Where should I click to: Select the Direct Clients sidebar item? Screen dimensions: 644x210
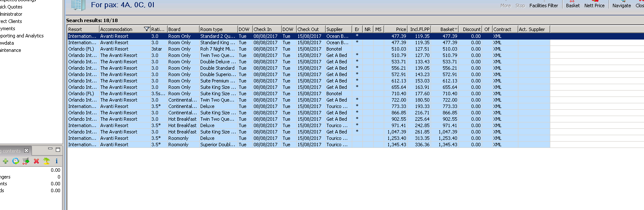(x=11, y=21)
